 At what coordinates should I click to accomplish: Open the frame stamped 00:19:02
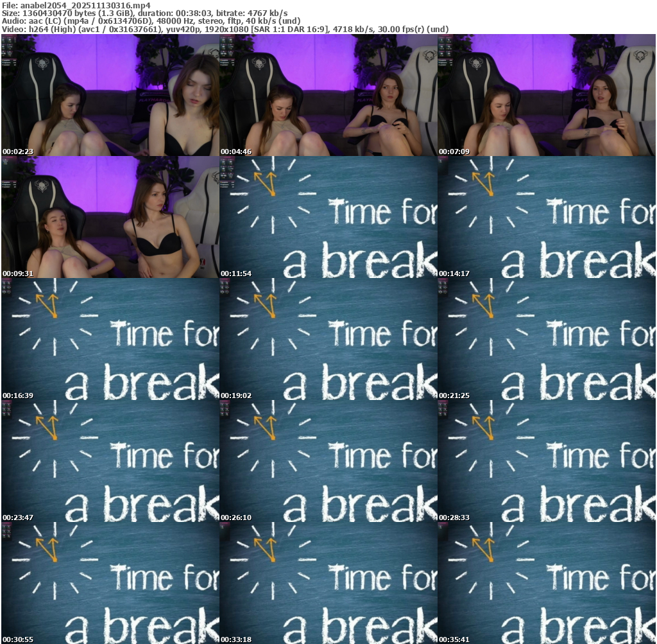[328, 339]
